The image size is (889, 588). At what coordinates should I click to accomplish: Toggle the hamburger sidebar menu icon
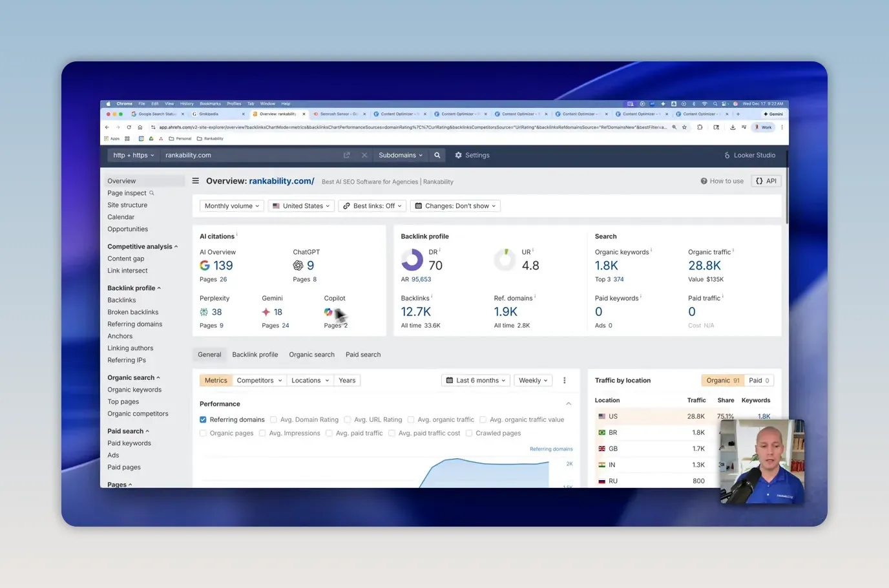pyautogui.click(x=196, y=181)
